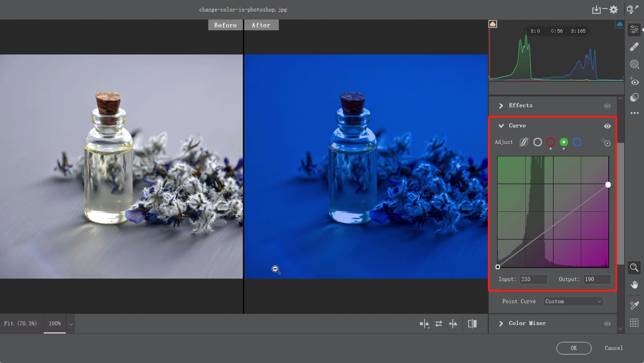Click the Curve panel title text
The height and width of the screenshot is (363, 644).
tap(517, 126)
